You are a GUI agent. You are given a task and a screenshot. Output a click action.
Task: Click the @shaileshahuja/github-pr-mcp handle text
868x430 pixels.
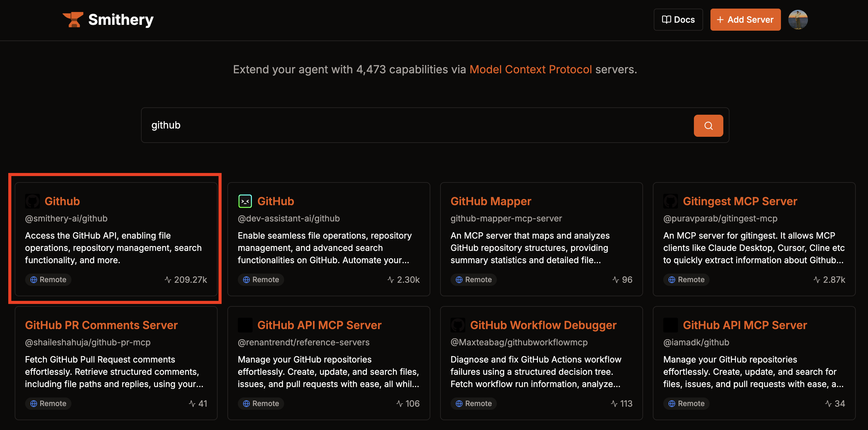click(88, 342)
